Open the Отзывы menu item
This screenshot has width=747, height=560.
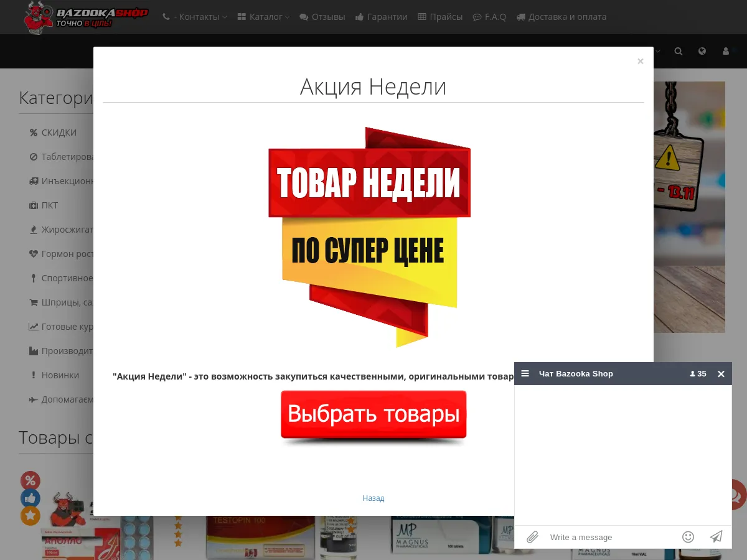click(x=322, y=17)
